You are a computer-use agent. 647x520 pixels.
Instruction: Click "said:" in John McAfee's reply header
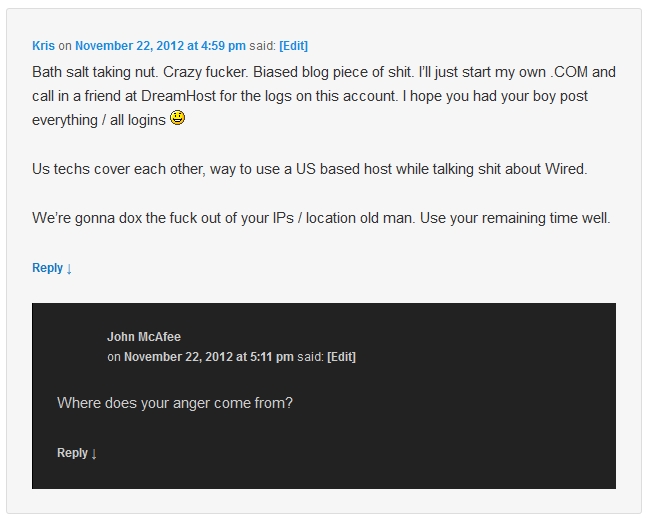tap(310, 357)
